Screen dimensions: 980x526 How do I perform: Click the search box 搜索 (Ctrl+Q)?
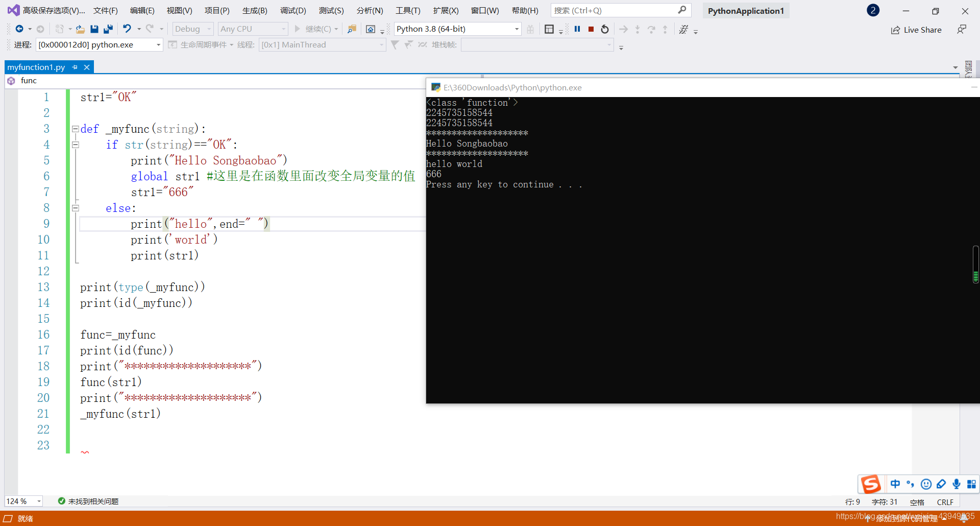(621, 10)
